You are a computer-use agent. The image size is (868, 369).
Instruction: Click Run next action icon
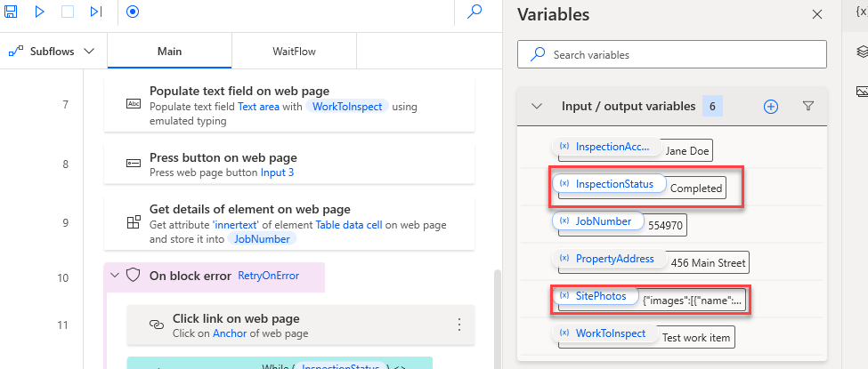pyautogui.click(x=96, y=12)
